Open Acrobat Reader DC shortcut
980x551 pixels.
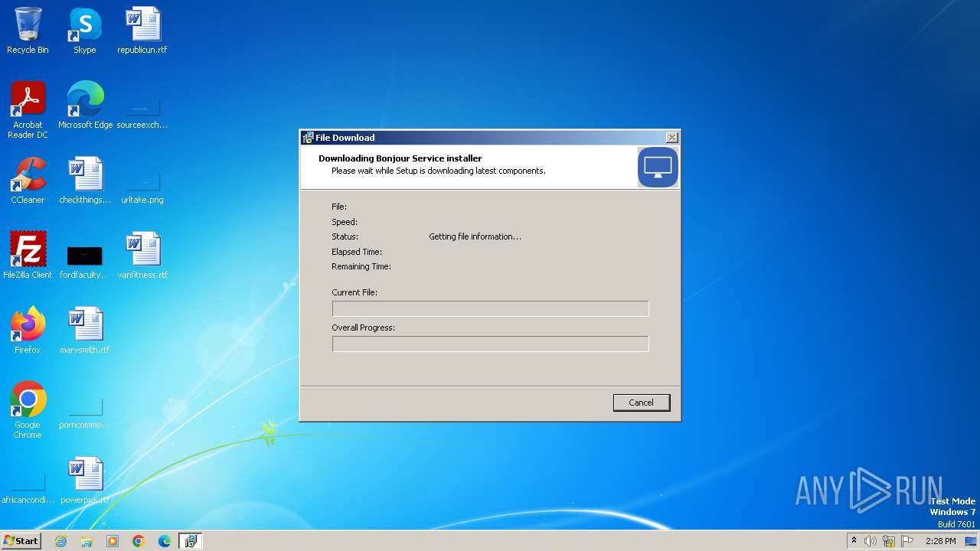coord(28,110)
